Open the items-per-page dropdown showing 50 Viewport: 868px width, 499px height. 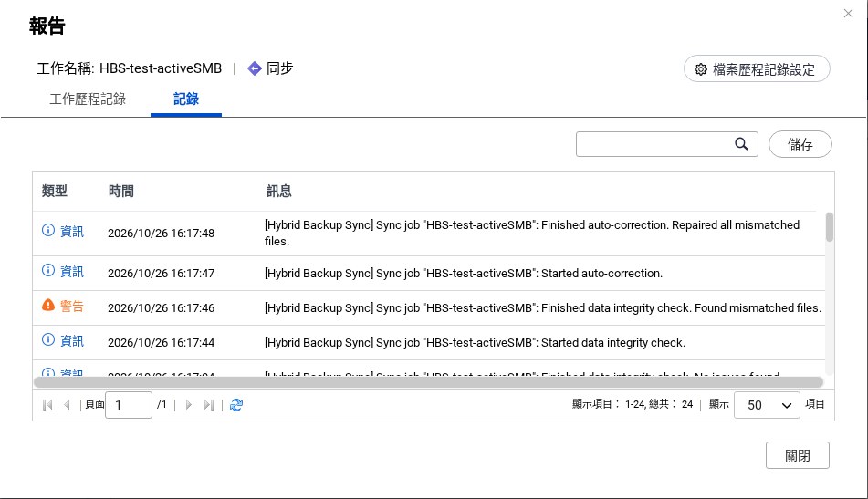767,405
